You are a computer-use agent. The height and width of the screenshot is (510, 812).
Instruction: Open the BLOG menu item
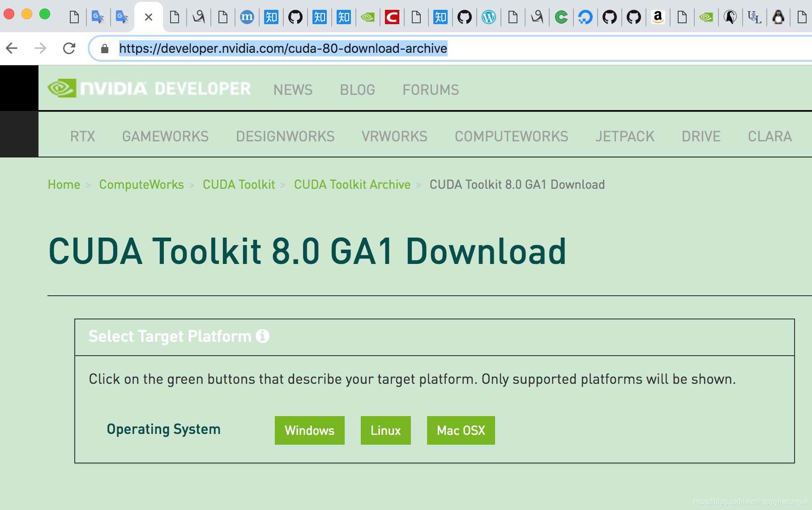(x=357, y=90)
